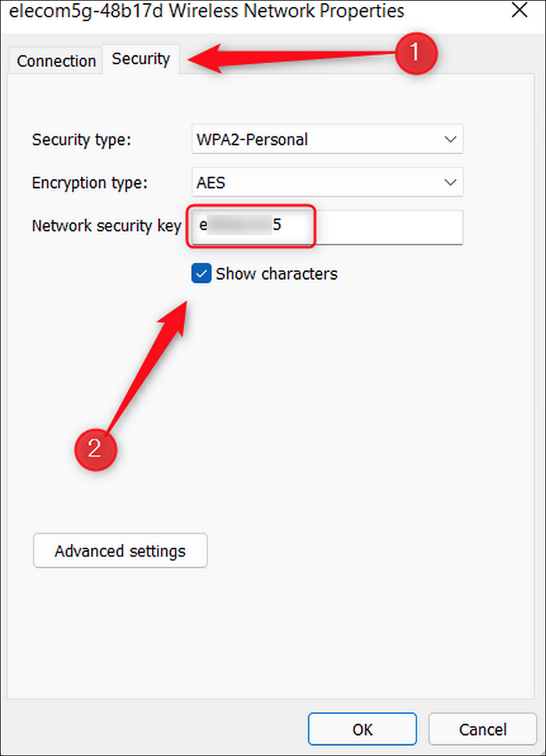This screenshot has height=756, width=546.
Task: Close the Wireless Network Properties dialog
Action: pyautogui.click(x=519, y=11)
